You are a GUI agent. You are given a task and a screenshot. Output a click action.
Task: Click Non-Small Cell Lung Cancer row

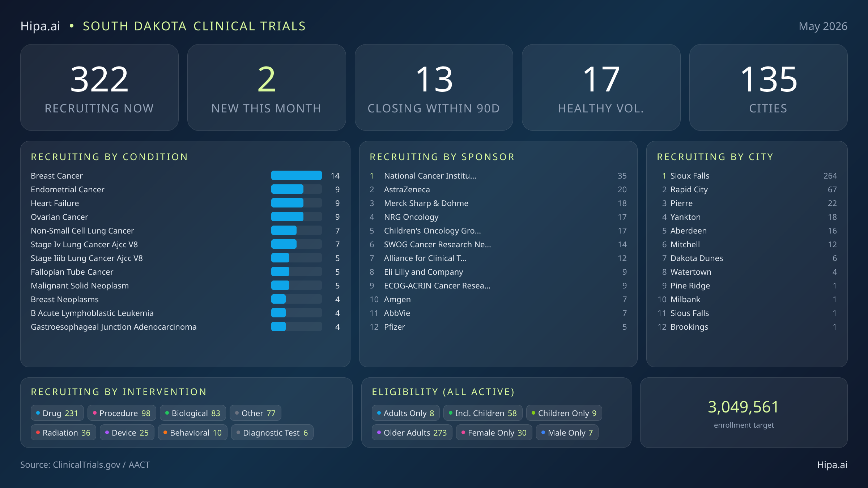[185, 230]
